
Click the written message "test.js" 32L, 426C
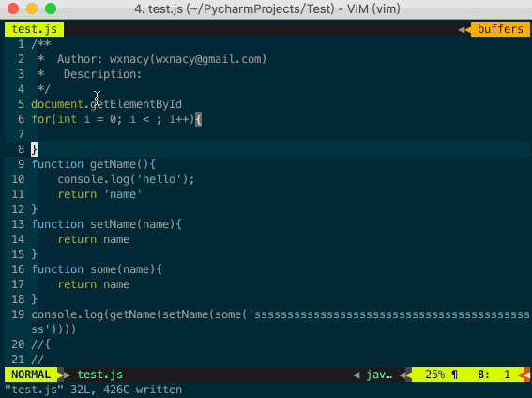93,390
